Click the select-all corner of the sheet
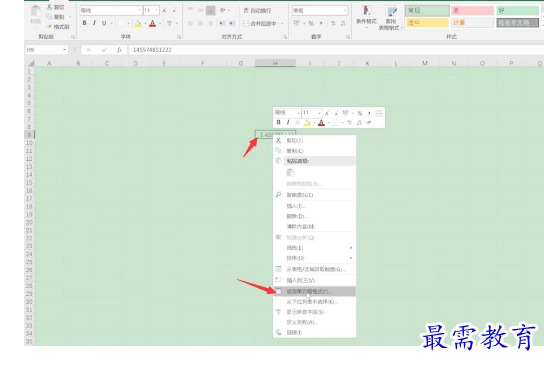The height and width of the screenshot is (369, 544). [31, 63]
